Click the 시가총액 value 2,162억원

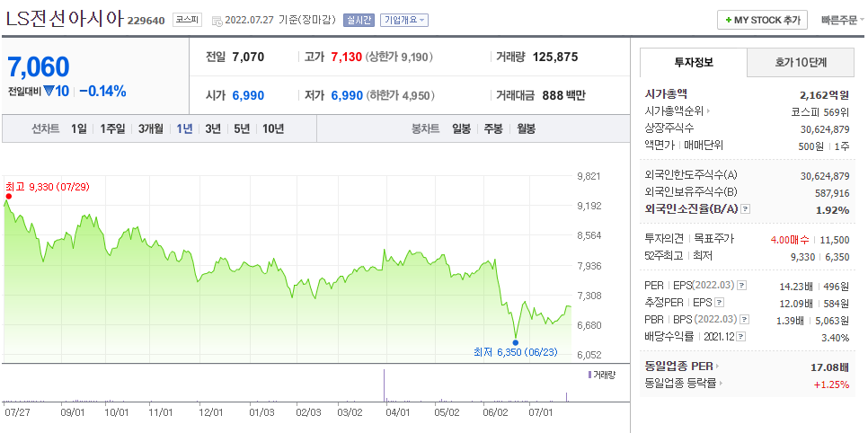825,94
